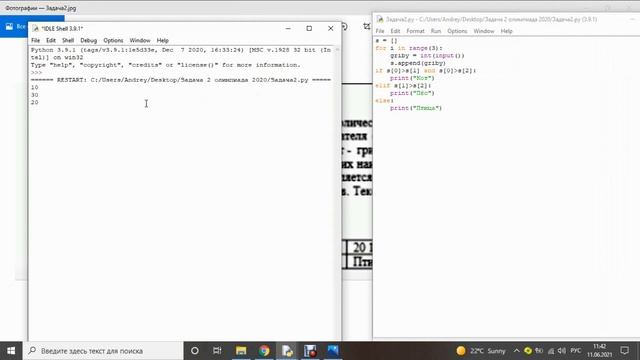Open Debug menu in IDLE Shell
640x360 pixels.
pos(89,40)
